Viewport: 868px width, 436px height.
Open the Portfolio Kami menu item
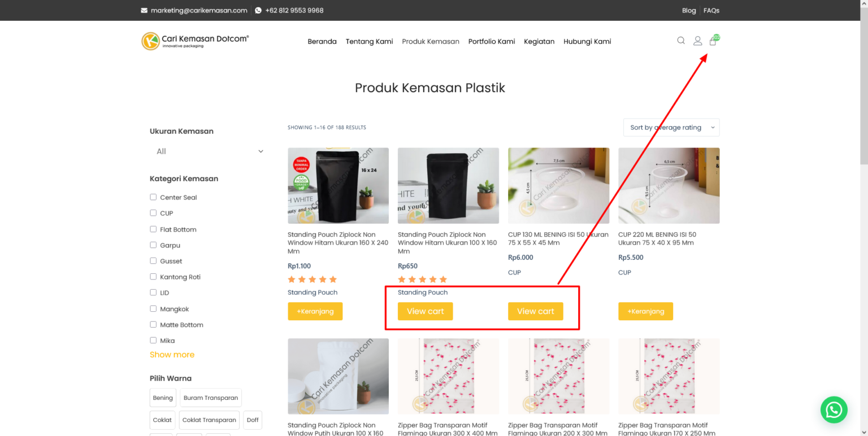pyautogui.click(x=492, y=41)
